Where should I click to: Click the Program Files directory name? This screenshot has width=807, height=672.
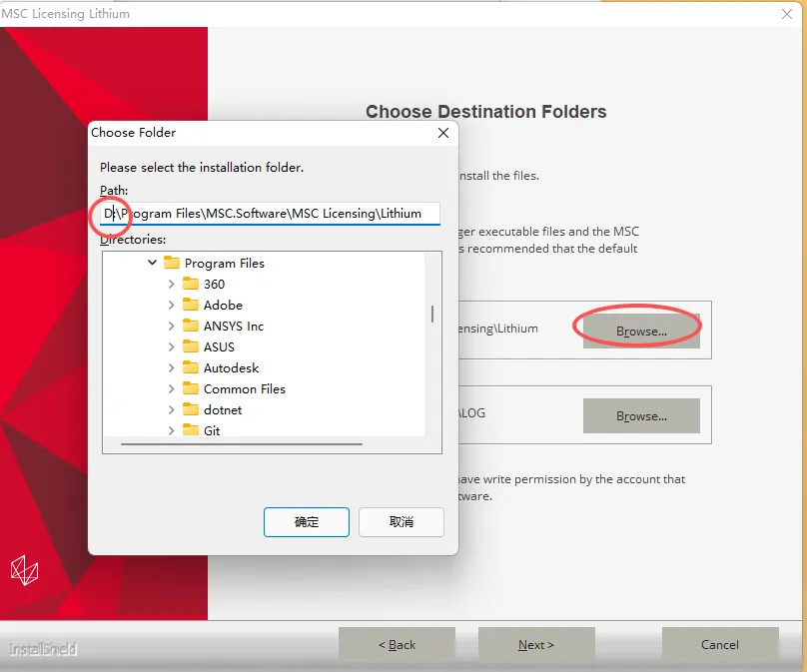click(225, 264)
